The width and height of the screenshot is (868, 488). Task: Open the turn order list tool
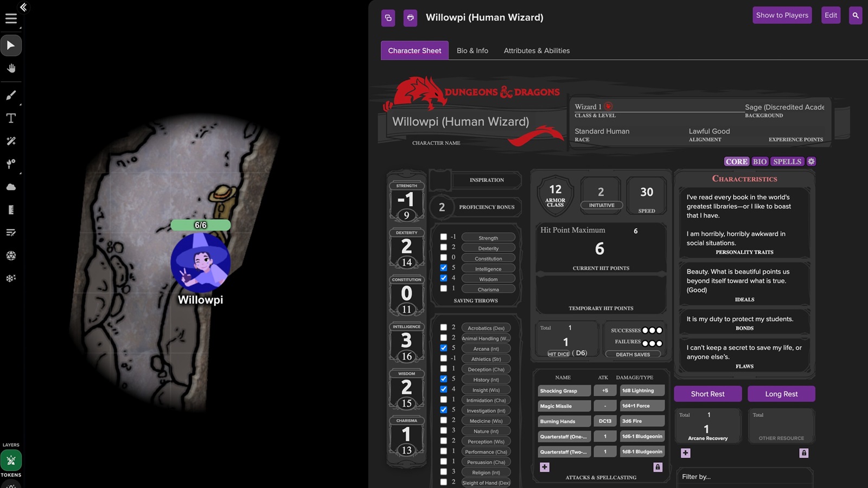pos(11,233)
